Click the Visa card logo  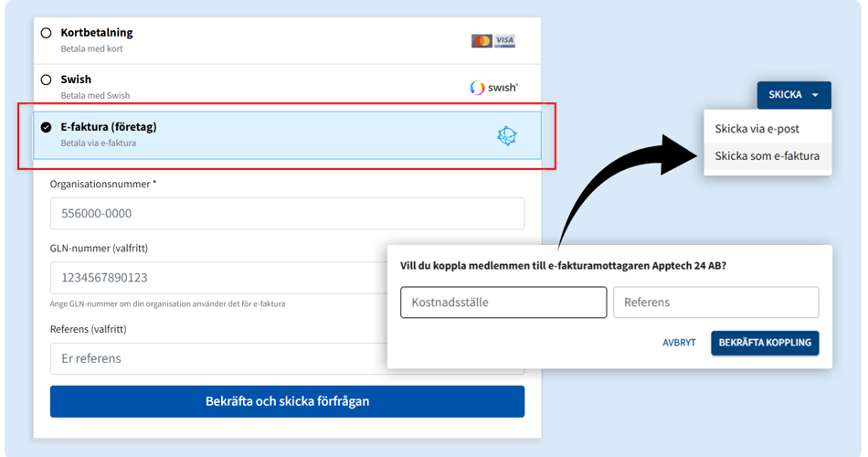click(x=505, y=41)
